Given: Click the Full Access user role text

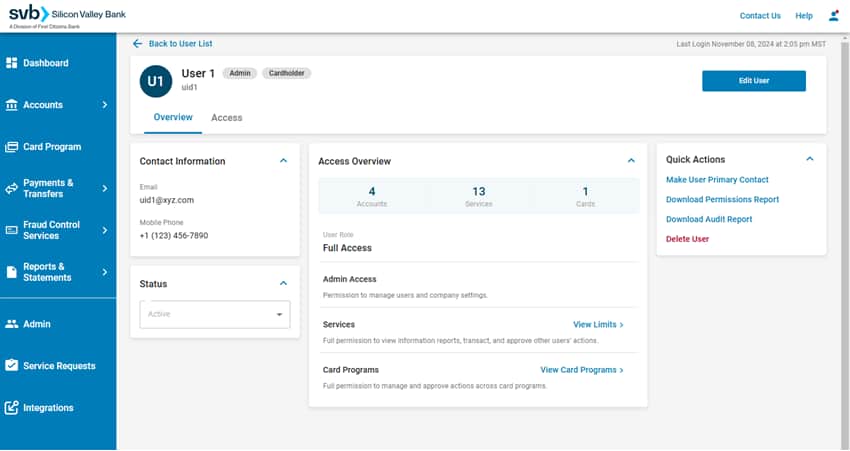Looking at the screenshot, I should coord(347,248).
